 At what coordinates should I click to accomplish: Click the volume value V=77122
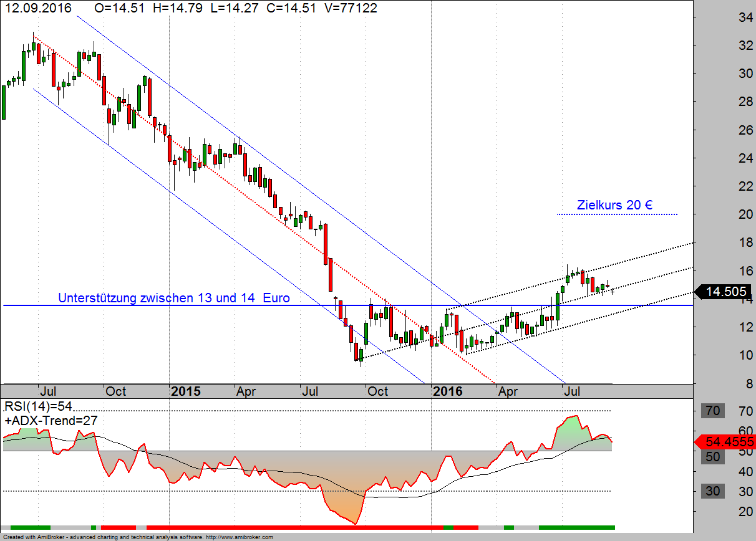(x=351, y=8)
